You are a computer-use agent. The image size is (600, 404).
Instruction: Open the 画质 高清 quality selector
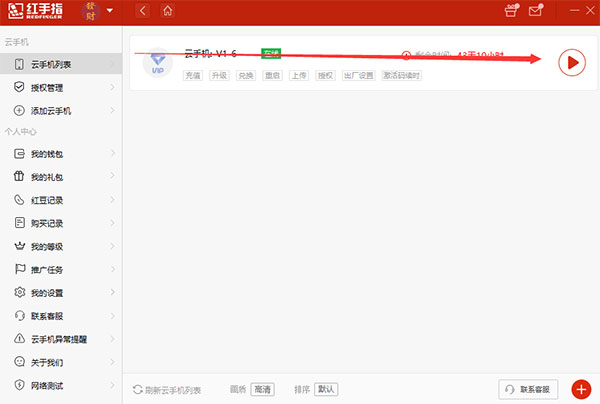262,389
